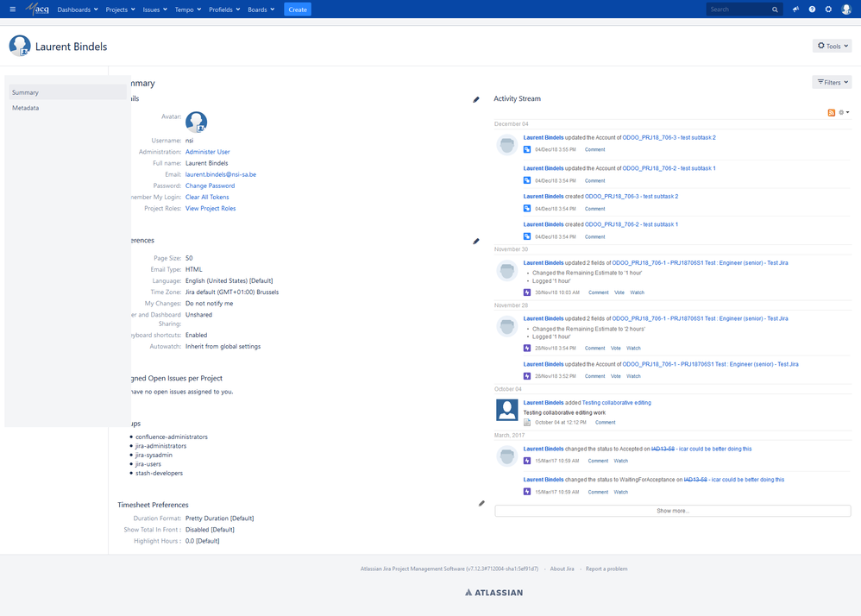Select the Summary sidebar item
This screenshot has width=861, height=616.
[26, 92]
